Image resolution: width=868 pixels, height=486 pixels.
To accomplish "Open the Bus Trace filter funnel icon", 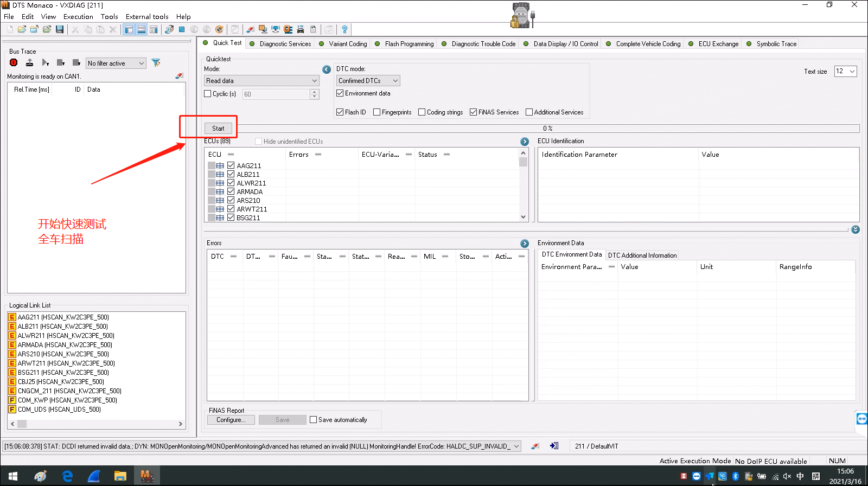I will point(156,63).
